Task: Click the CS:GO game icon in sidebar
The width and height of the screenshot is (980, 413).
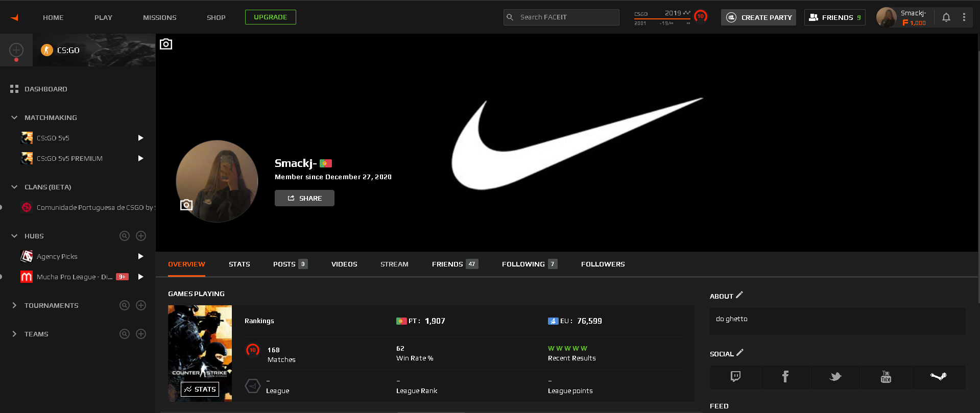Action: tap(47, 50)
